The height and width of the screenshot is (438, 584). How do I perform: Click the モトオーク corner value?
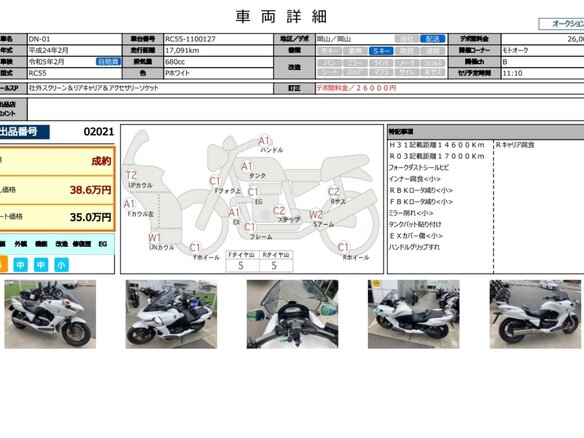tap(515, 50)
